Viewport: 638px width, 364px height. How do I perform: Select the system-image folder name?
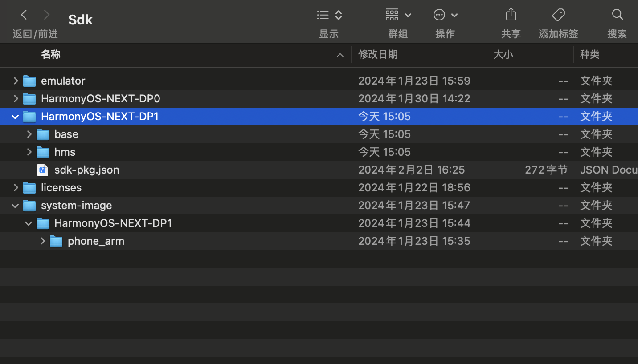76,205
